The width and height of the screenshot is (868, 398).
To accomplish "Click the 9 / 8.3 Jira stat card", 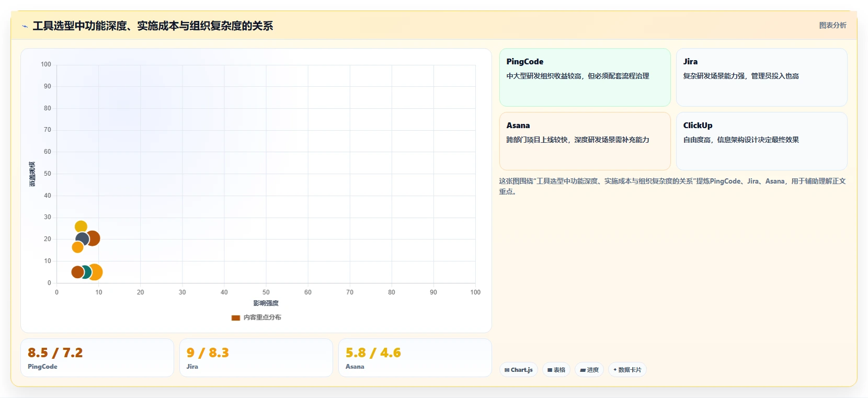I will click(256, 358).
